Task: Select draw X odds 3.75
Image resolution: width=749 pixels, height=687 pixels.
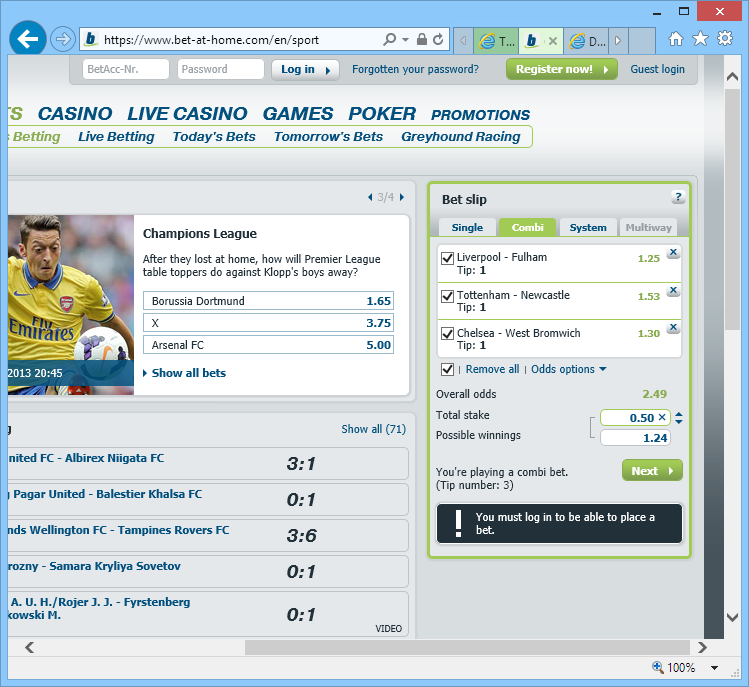Action: [x=268, y=323]
